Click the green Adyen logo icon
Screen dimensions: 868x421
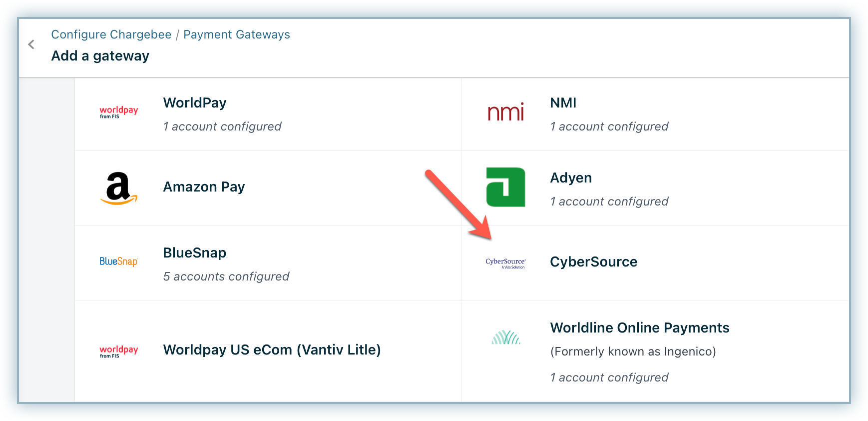(505, 187)
